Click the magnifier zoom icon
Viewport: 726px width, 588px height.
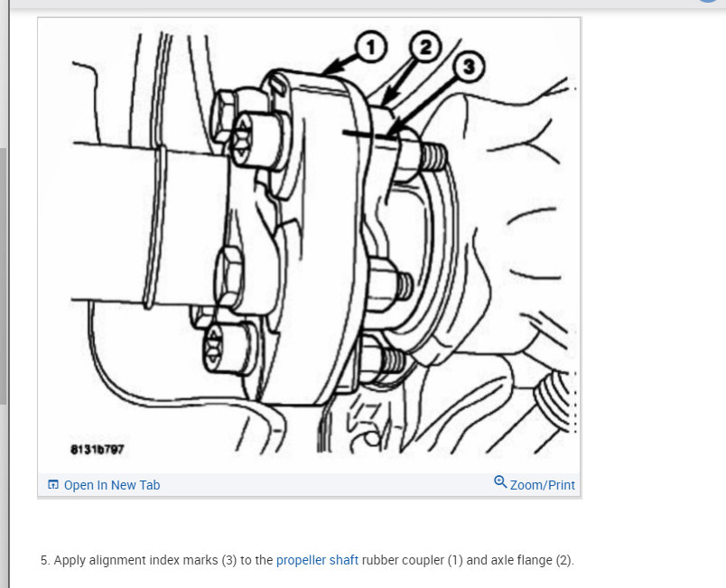click(500, 482)
